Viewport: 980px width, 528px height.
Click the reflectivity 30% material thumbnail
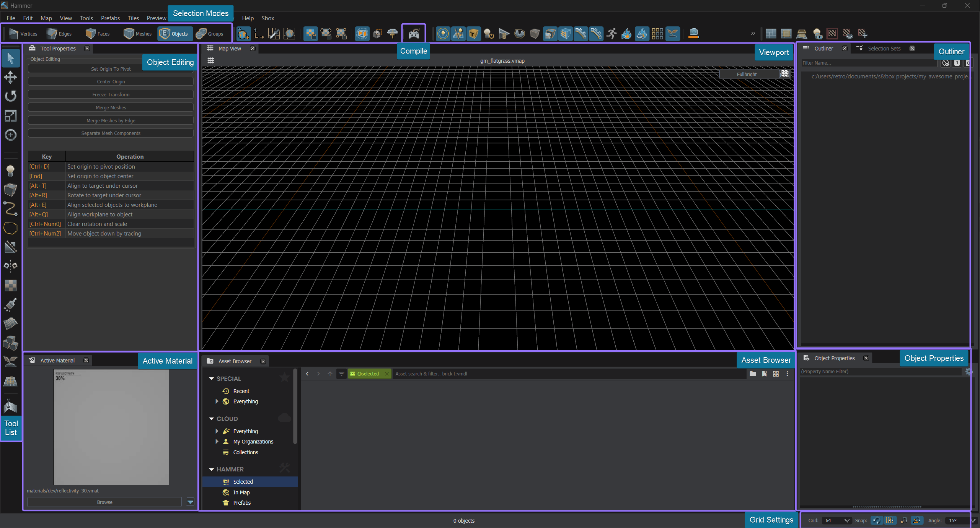(x=111, y=427)
